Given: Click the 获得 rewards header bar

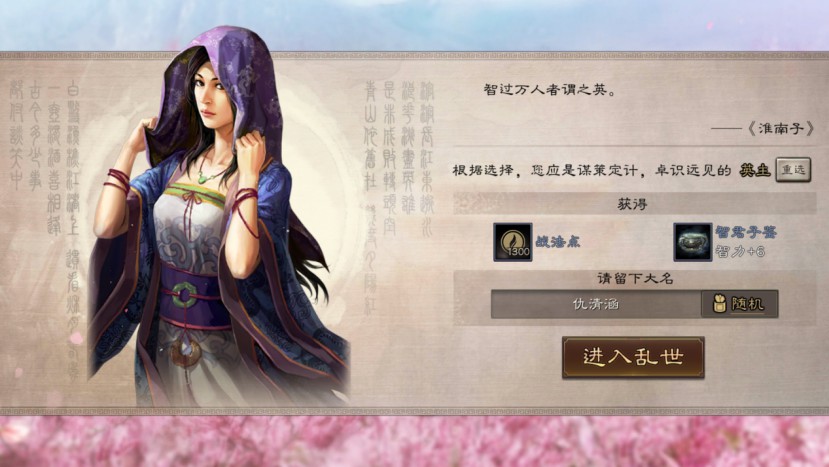Looking at the screenshot, I should tap(634, 204).
